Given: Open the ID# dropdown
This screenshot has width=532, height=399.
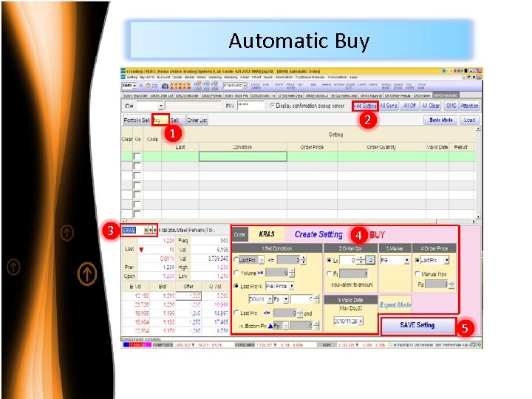Looking at the screenshot, I should pyautogui.click(x=160, y=106).
